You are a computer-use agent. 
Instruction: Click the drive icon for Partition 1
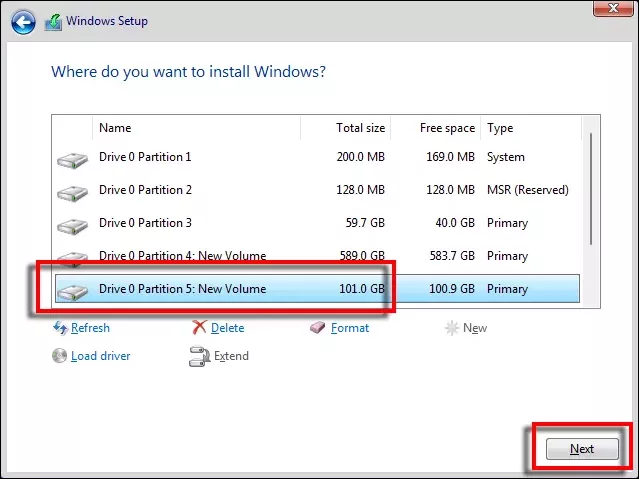[73, 160]
